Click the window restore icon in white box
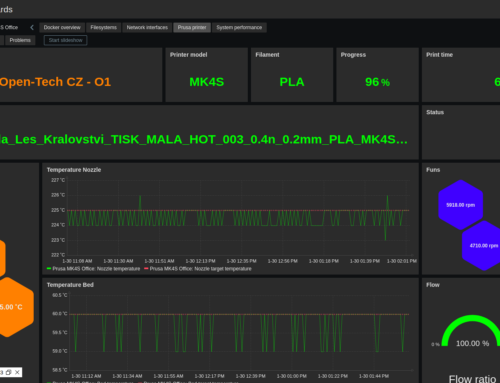 click(x=9, y=372)
